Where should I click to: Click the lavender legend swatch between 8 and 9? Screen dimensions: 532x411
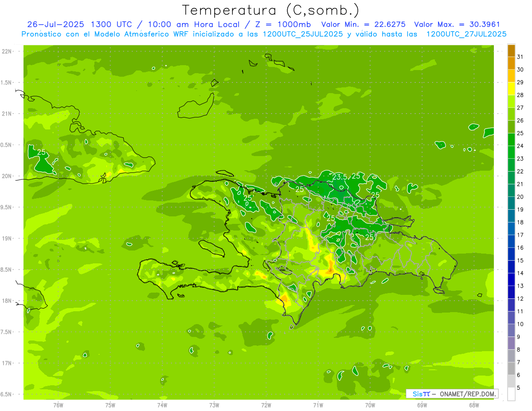(x=511, y=343)
